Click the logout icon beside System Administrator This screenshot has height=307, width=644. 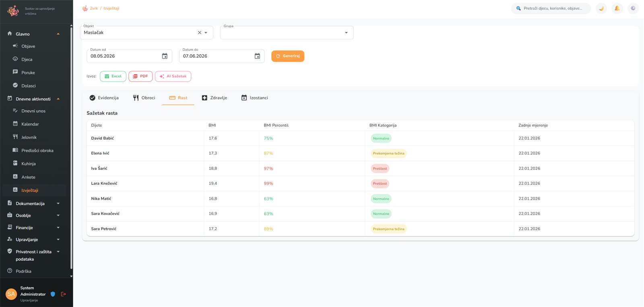[x=63, y=294]
